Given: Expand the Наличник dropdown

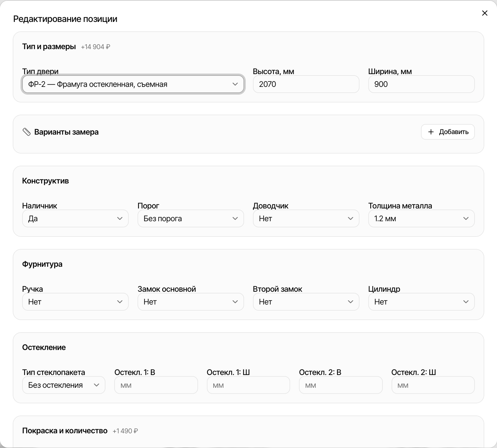Looking at the screenshot, I should [x=75, y=218].
